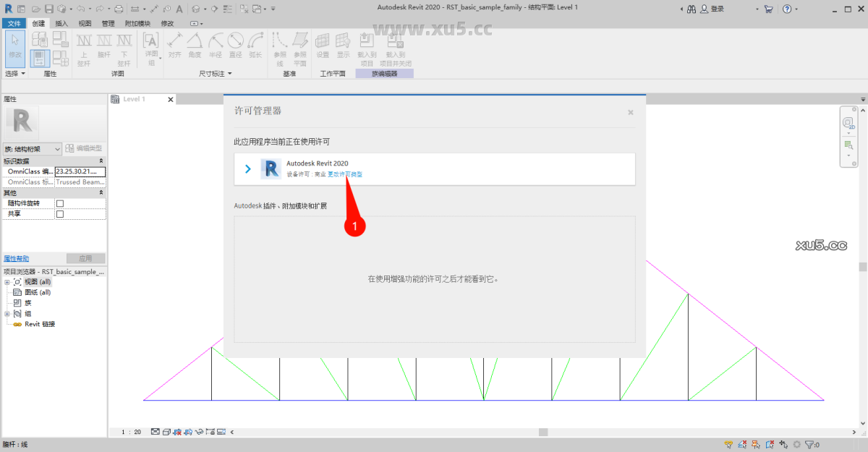868x452 pixels.
Task: Click the 弧长 arc length dimension icon
Action: pos(255,45)
